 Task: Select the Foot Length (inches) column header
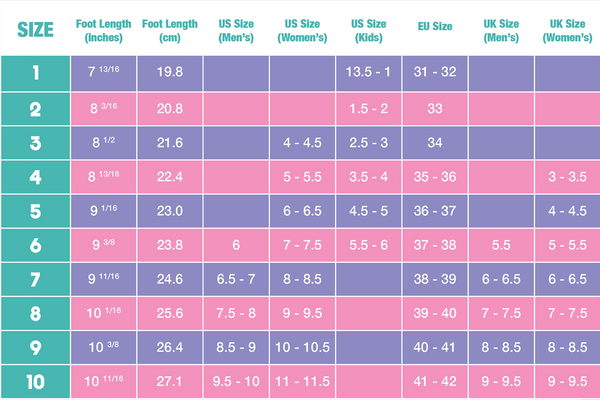pos(102,29)
